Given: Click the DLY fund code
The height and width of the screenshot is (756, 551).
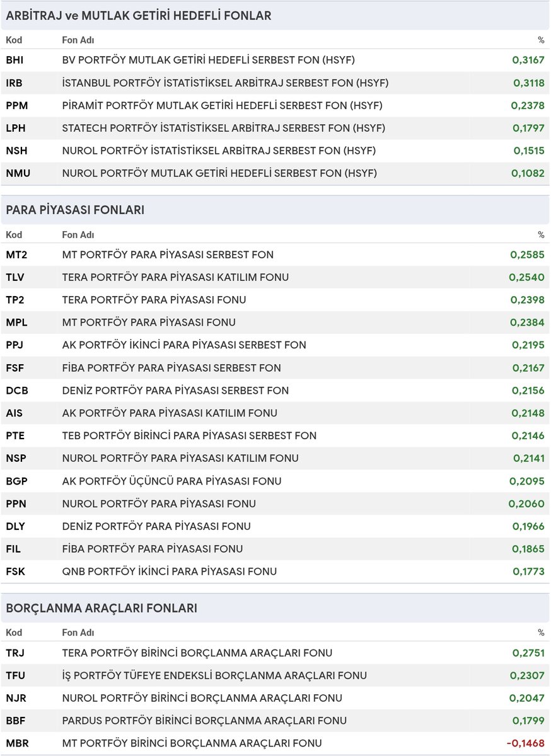Looking at the screenshot, I should (16, 527).
